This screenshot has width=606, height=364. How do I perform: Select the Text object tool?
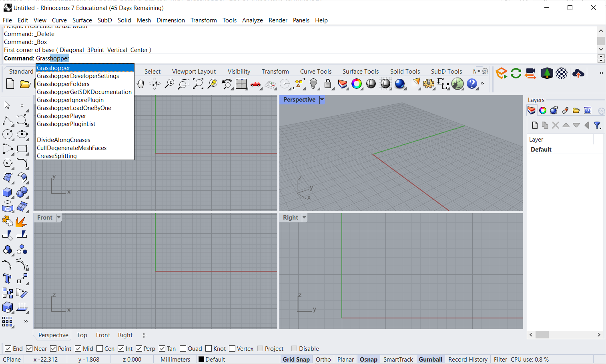point(7,278)
